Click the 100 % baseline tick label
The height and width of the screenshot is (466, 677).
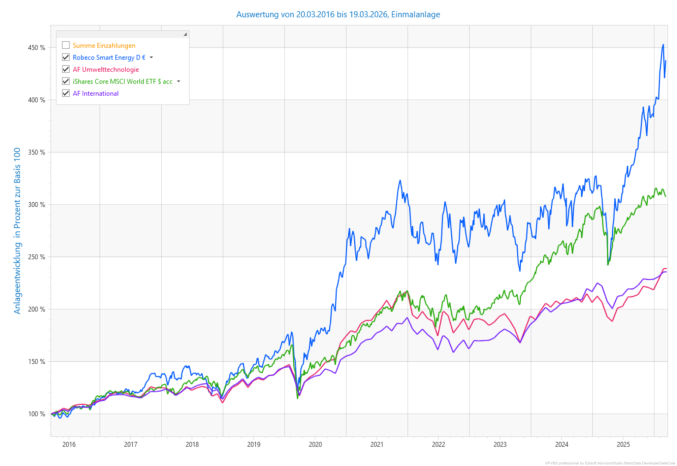[x=35, y=413]
